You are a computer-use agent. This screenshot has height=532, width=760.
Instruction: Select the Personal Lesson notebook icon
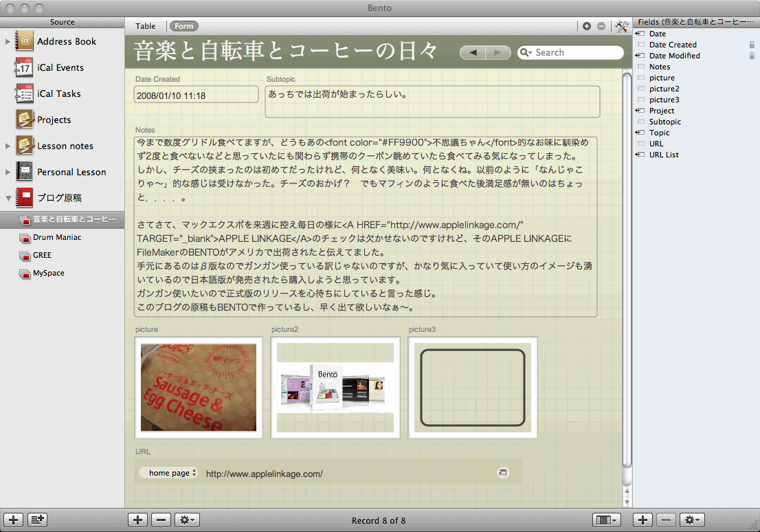click(24, 172)
